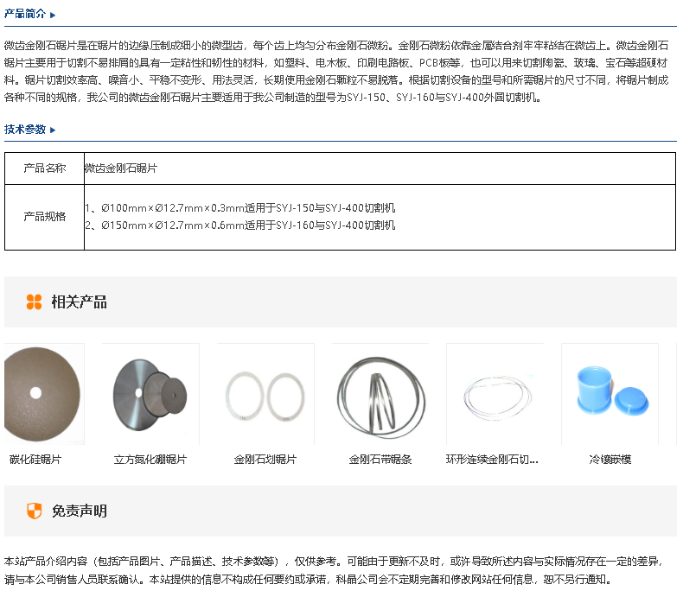Image resolution: width=683 pixels, height=616 pixels.
Task: Click the arrow icon beside 产品简介
Action: pyautogui.click(x=53, y=15)
